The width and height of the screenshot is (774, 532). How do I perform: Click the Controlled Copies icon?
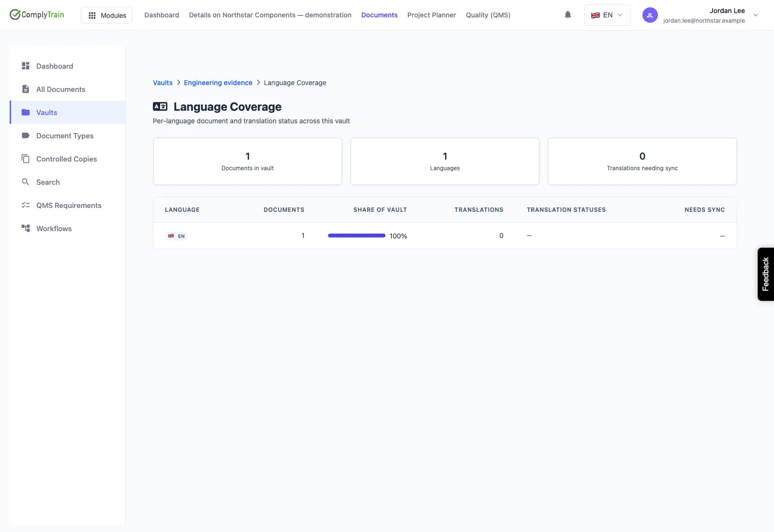pos(26,159)
